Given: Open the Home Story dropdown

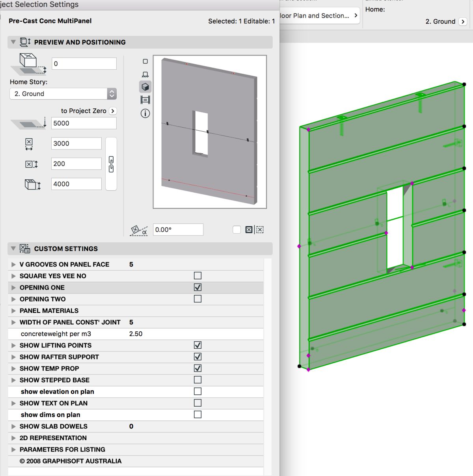Looking at the screenshot, I should [63, 94].
